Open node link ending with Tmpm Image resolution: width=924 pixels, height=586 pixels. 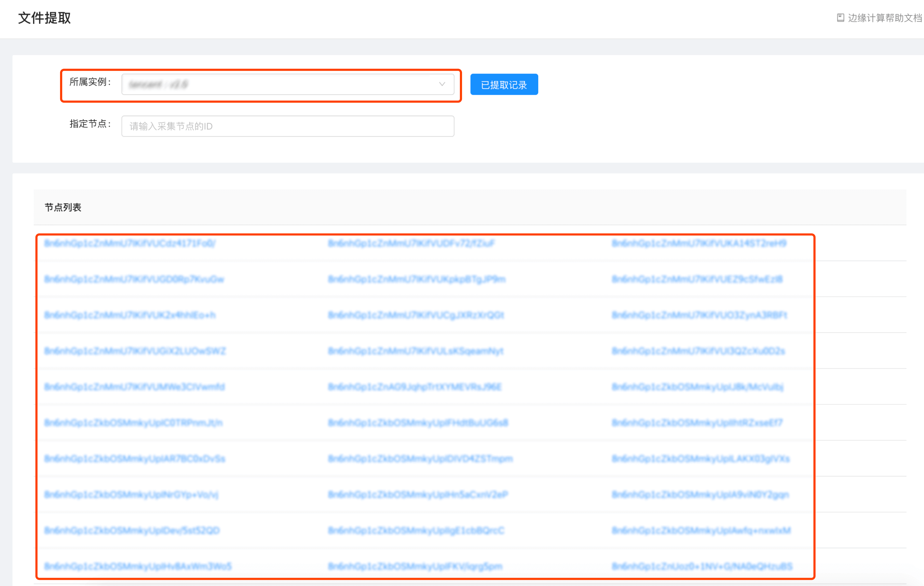(x=420, y=459)
